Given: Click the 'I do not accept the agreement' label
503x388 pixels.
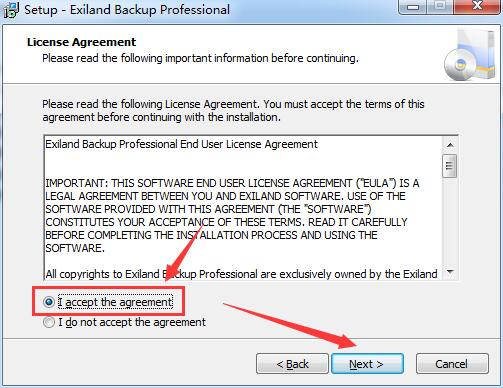Looking at the screenshot, I should (x=132, y=322).
